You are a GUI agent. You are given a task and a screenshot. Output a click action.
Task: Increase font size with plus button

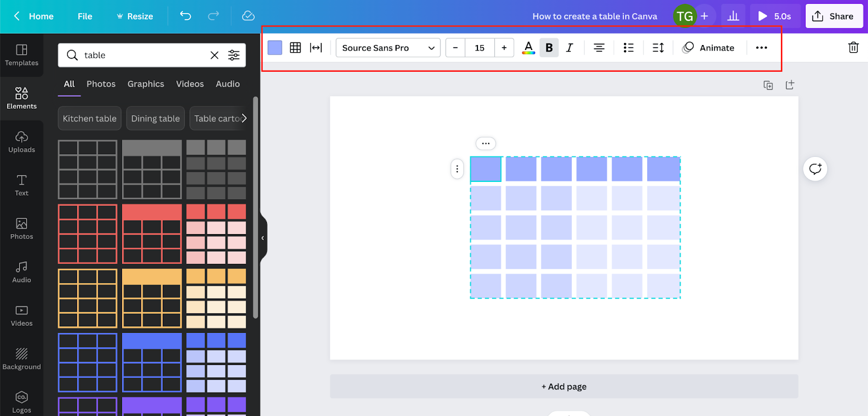tap(504, 48)
